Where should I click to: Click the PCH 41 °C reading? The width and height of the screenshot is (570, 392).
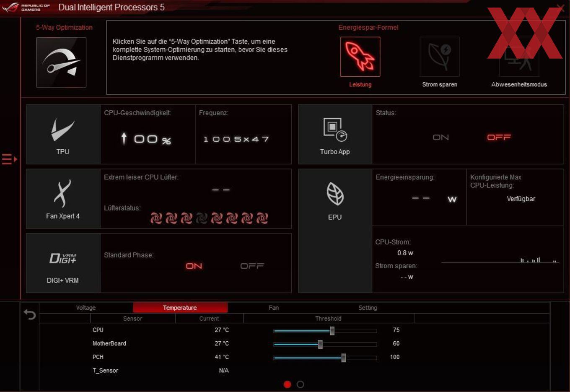click(222, 357)
